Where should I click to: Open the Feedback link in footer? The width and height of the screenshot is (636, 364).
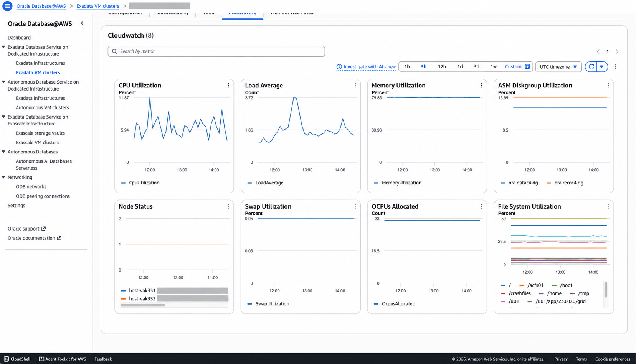pyautogui.click(x=103, y=359)
